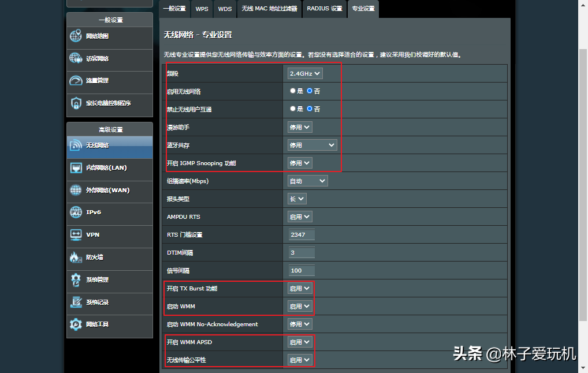Image resolution: width=588 pixels, height=373 pixels.
Task: Open the 内部网络(LAN) icon
Action: point(76,167)
